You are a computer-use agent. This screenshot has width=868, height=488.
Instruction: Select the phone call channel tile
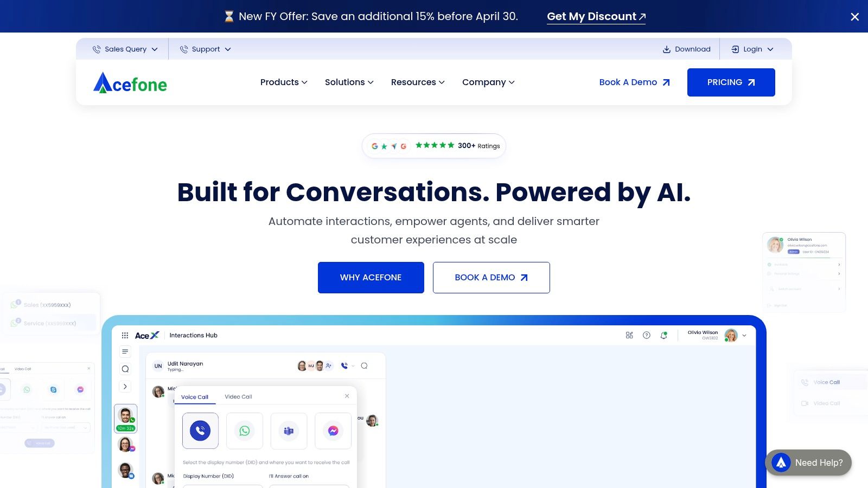tap(200, 431)
